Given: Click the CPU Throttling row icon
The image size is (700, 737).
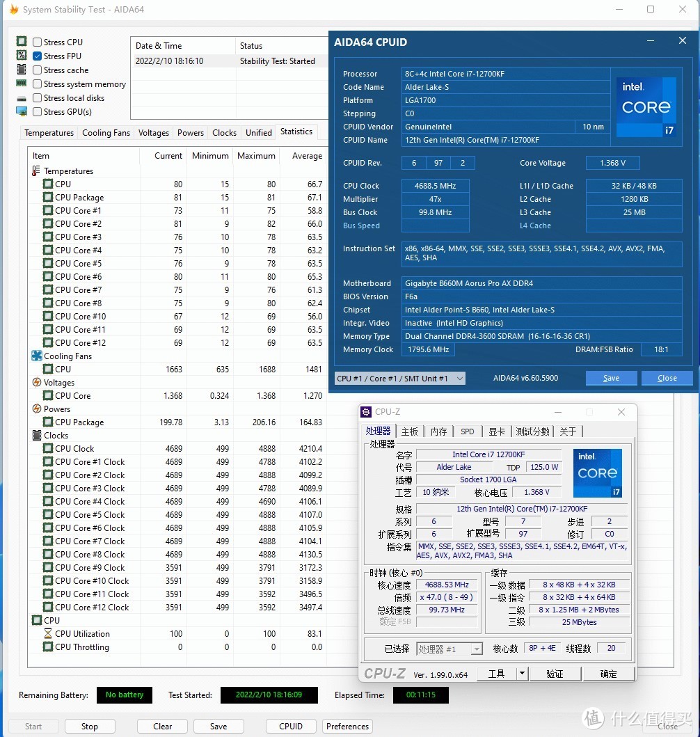Looking at the screenshot, I should pyautogui.click(x=48, y=647).
